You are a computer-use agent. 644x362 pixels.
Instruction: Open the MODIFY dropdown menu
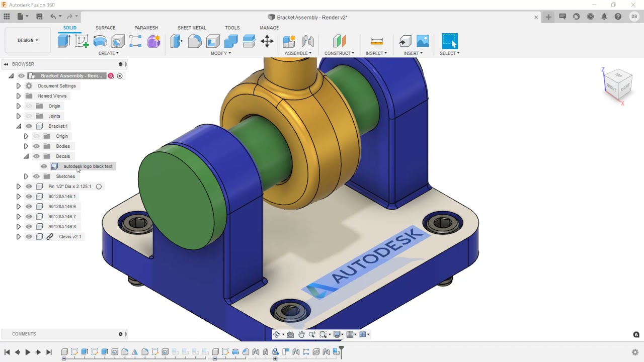221,53
